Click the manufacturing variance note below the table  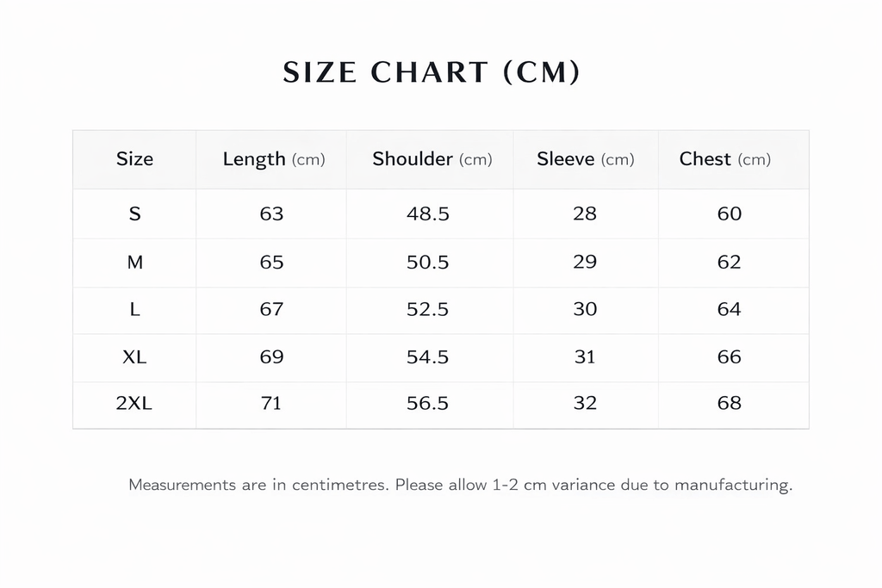(x=460, y=485)
